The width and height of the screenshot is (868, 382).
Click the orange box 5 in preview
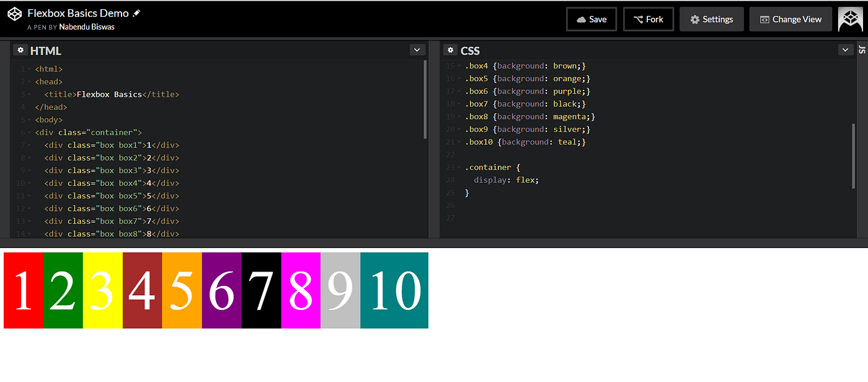182,290
